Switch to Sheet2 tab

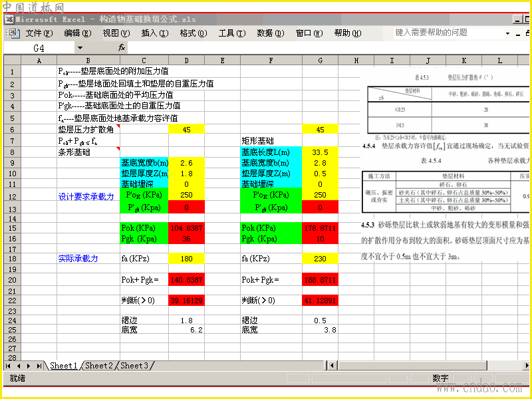[98, 365]
